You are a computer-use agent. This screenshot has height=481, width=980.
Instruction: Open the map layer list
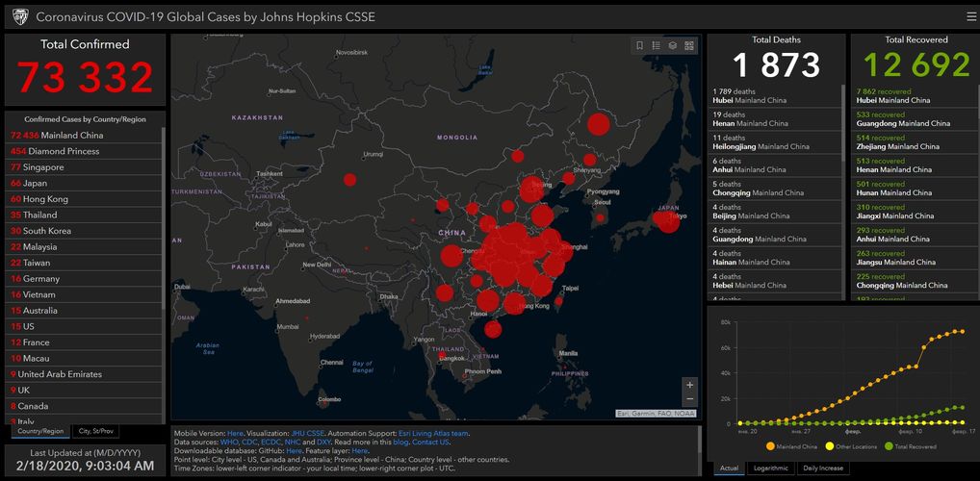(x=673, y=45)
